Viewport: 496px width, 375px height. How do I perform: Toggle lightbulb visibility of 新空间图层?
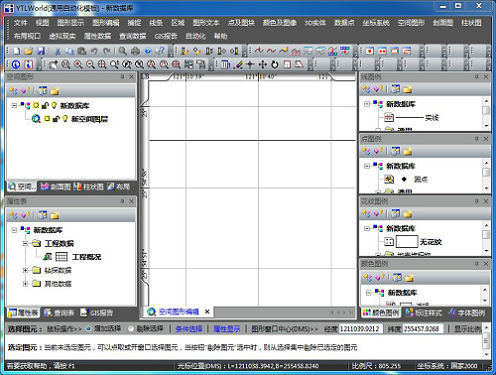(66, 119)
